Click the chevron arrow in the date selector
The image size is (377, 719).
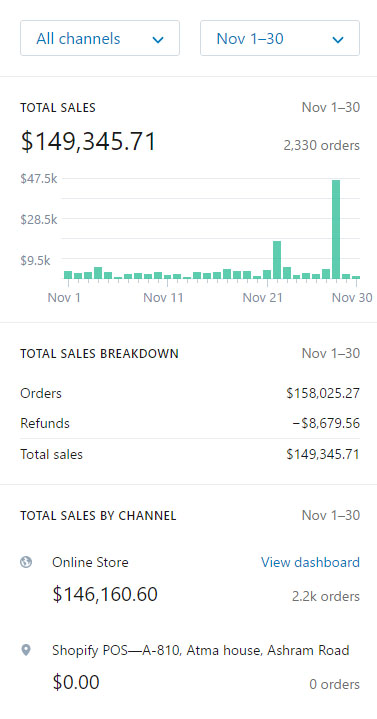coord(338,40)
